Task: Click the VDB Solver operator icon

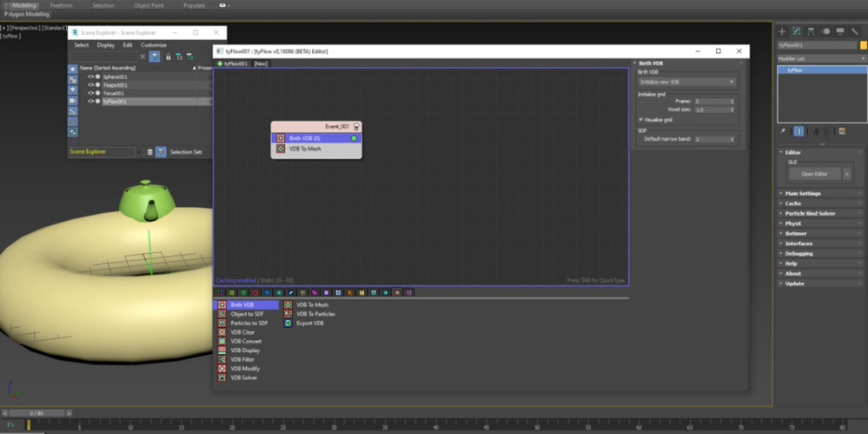Action: coord(222,377)
